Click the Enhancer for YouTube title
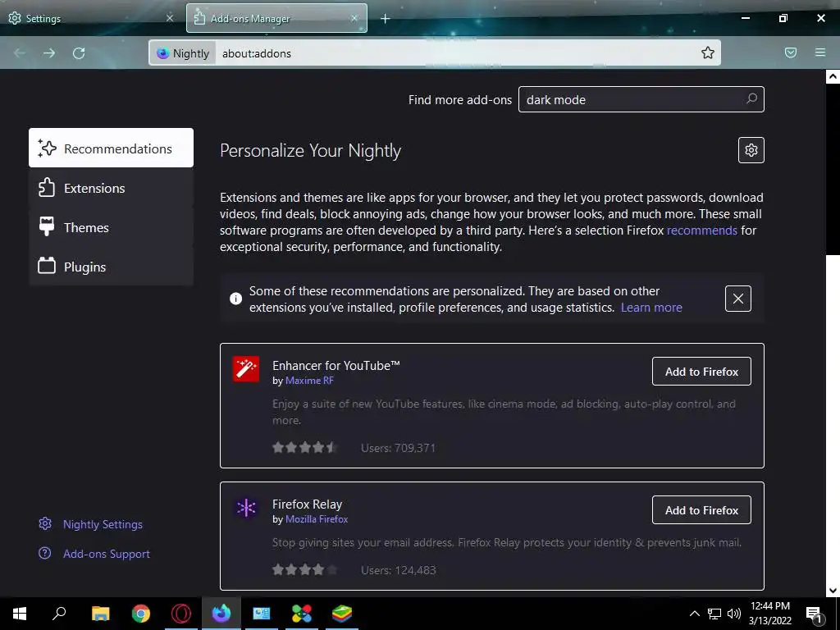Screen dimensions: 840x630 [x=336, y=365]
